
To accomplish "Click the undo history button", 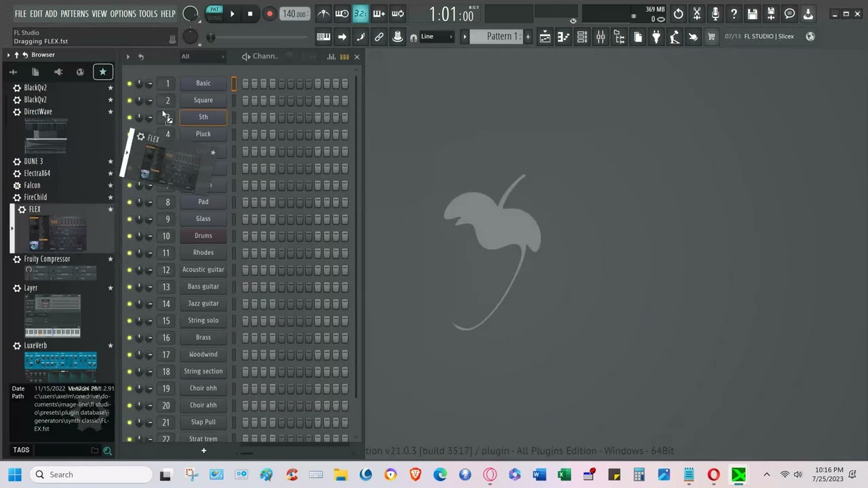I will pyautogui.click(x=678, y=14).
